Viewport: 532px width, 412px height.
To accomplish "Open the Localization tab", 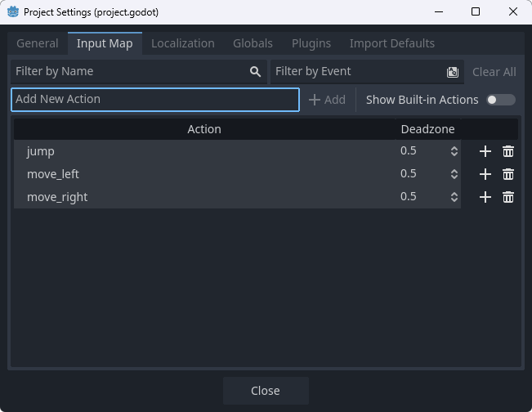I will pos(182,43).
